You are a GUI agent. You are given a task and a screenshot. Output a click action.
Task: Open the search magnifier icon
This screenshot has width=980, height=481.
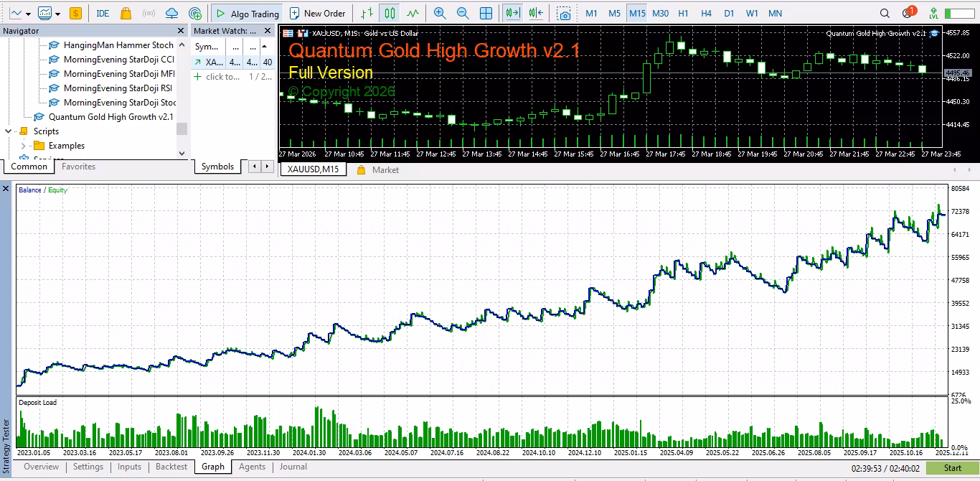coord(885,13)
